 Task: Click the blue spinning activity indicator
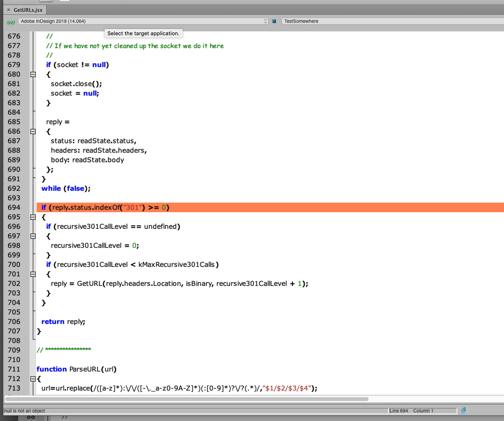464,411
